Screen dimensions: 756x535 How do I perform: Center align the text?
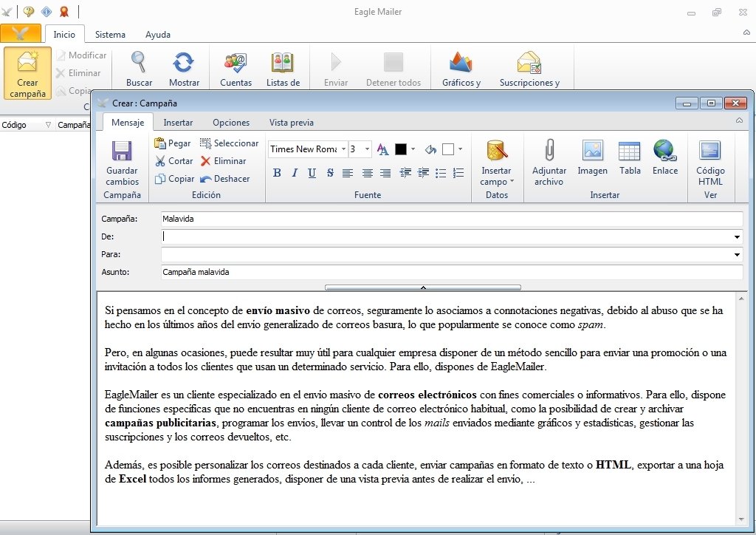[x=368, y=173]
